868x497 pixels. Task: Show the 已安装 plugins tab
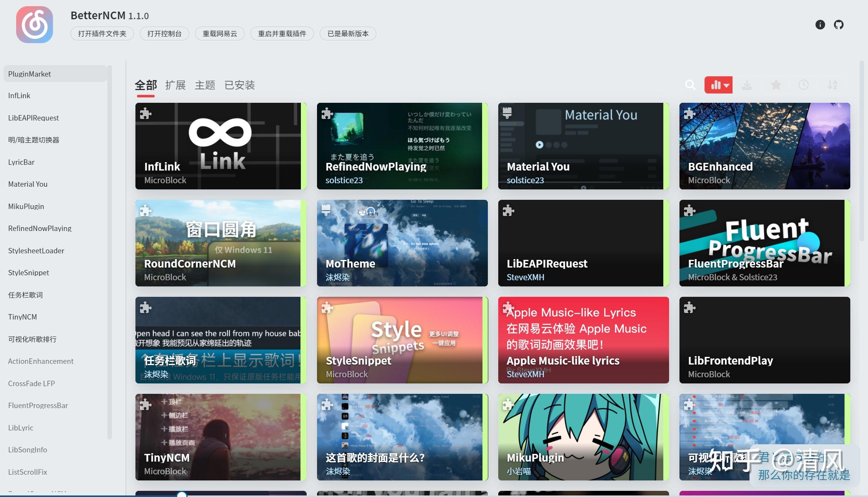click(239, 85)
